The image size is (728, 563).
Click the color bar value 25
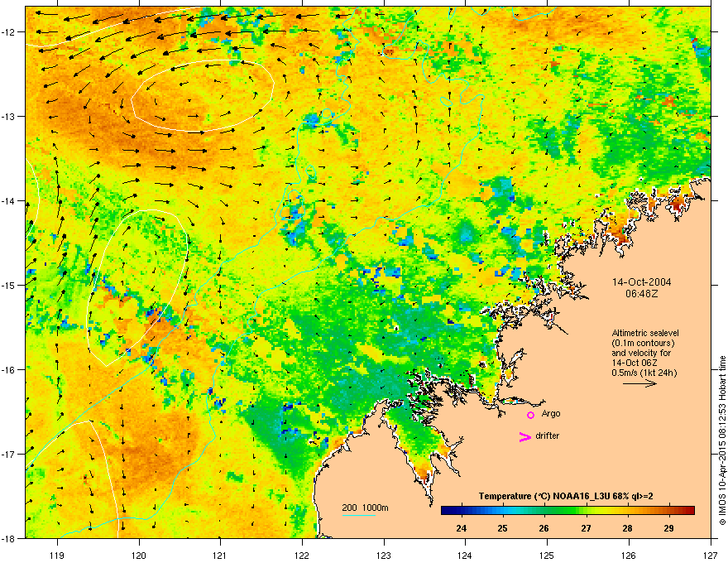(x=502, y=528)
